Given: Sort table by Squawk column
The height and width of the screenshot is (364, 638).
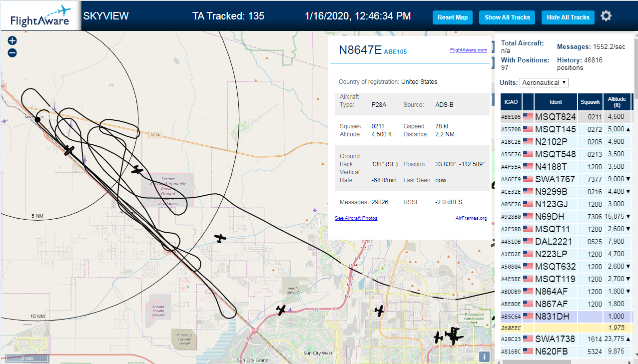Looking at the screenshot, I should pyautogui.click(x=590, y=102).
